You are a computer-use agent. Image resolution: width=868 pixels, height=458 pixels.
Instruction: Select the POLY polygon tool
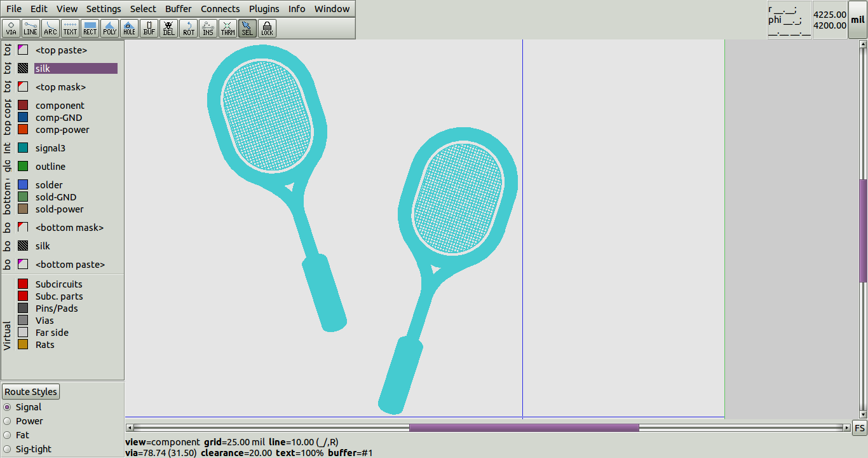pyautogui.click(x=109, y=28)
